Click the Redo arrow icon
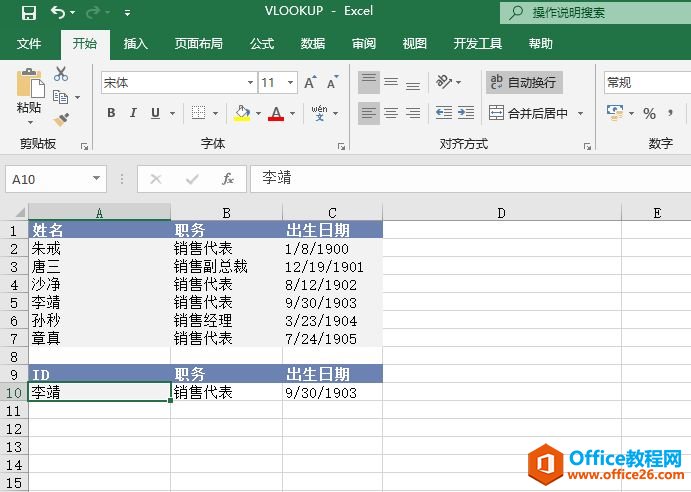 coord(93,12)
